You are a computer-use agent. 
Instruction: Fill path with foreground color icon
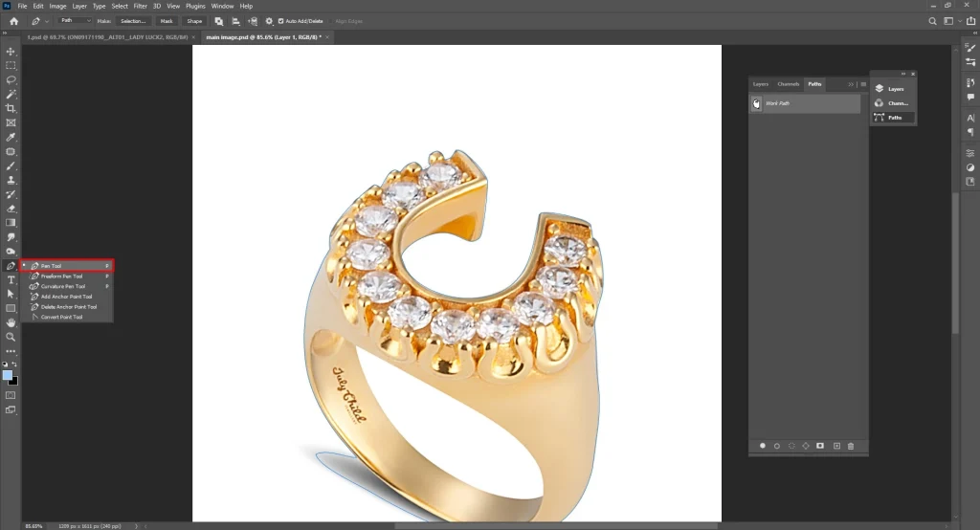coord(763,446)
